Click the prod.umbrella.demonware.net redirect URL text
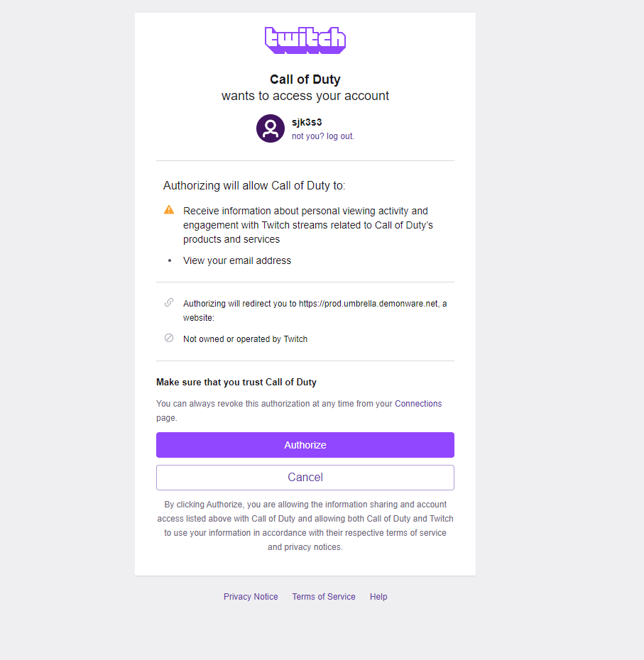The height and width of the screenshot is (660, 644). 368,304
